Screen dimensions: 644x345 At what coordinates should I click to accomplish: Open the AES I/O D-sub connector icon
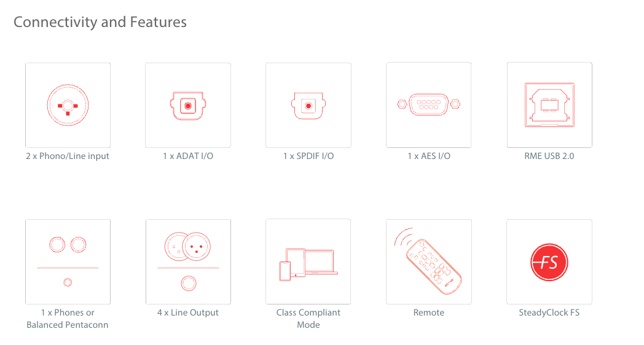pyautogui.click(x=429, y=104)
